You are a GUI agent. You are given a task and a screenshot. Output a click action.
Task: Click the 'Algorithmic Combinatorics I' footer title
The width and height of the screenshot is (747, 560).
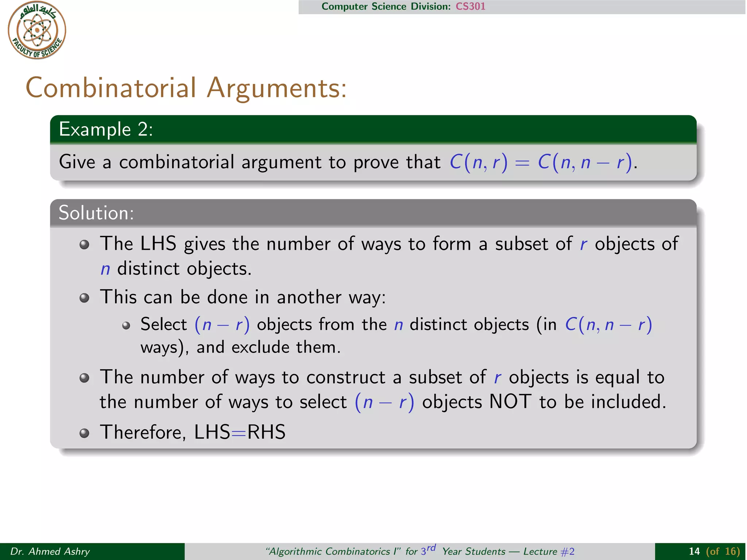click(333, 551)
